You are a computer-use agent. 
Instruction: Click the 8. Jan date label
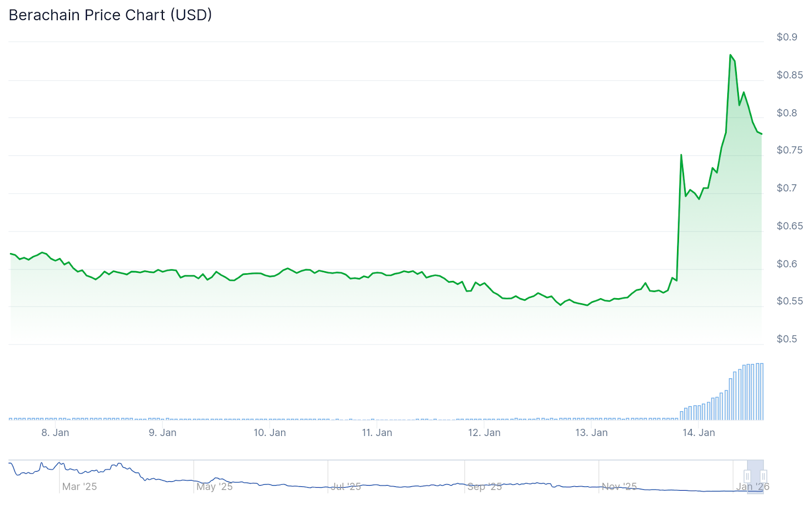[x=55, y=433]
